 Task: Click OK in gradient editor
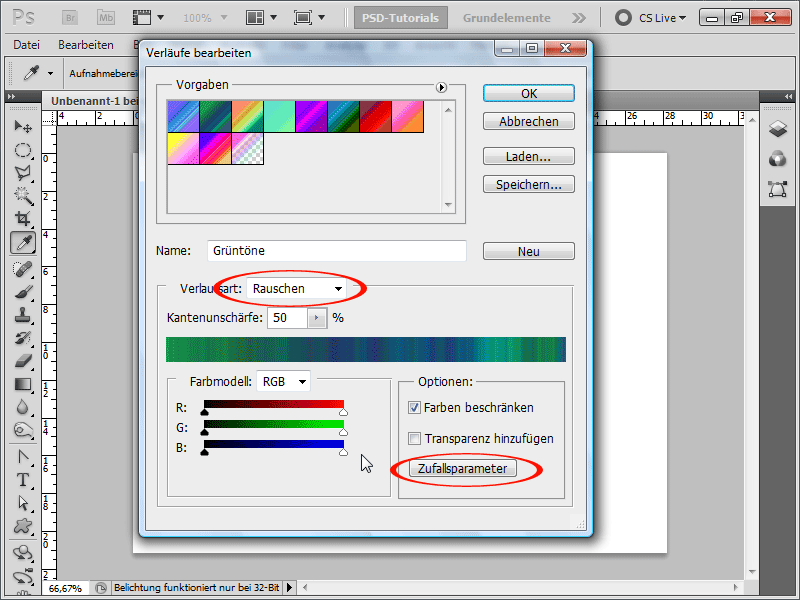tap(529, 93)
